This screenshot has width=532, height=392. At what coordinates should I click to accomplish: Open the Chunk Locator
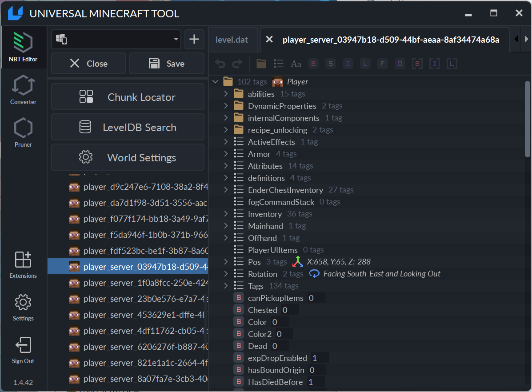click(x=128, y=97)
